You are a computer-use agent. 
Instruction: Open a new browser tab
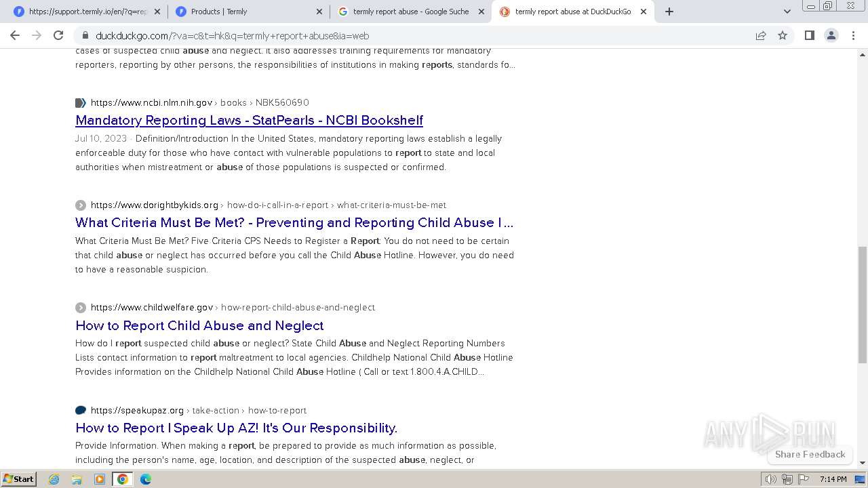click(669, 12)
